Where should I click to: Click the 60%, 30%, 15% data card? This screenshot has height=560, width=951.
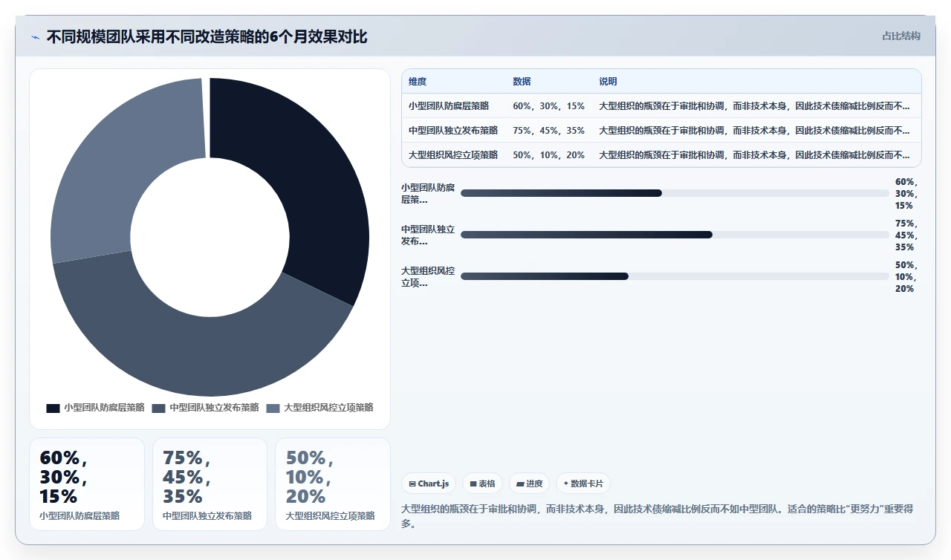tap(87, 484)
